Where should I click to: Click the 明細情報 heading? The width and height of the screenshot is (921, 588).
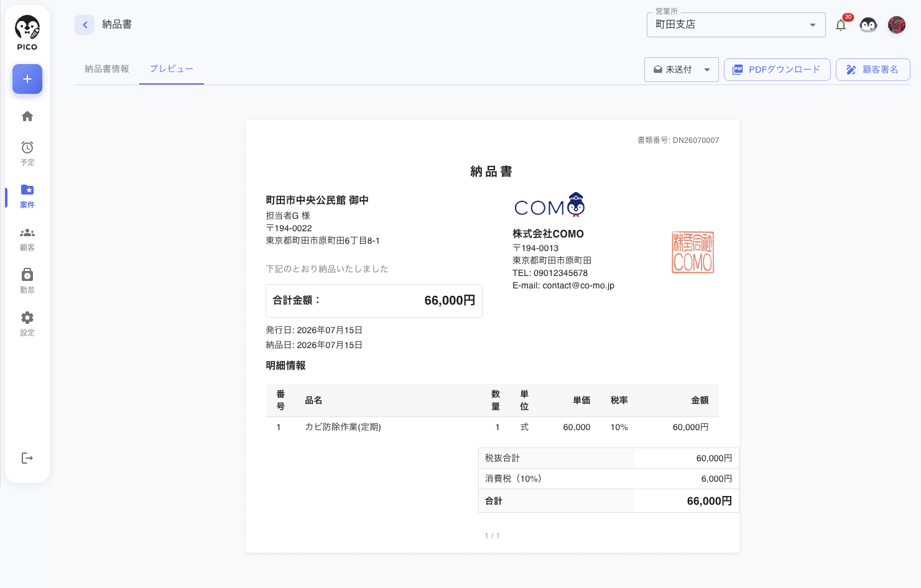tap(285, 365)
